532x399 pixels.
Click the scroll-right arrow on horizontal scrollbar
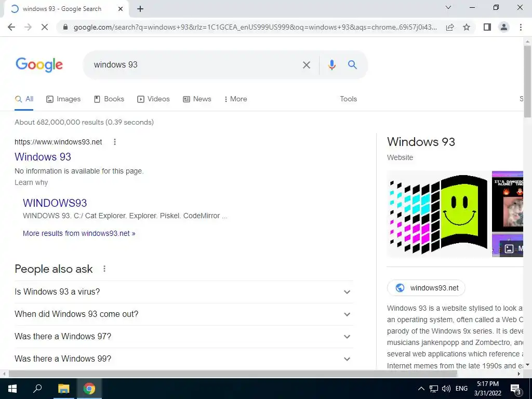(x=519, y=374)
